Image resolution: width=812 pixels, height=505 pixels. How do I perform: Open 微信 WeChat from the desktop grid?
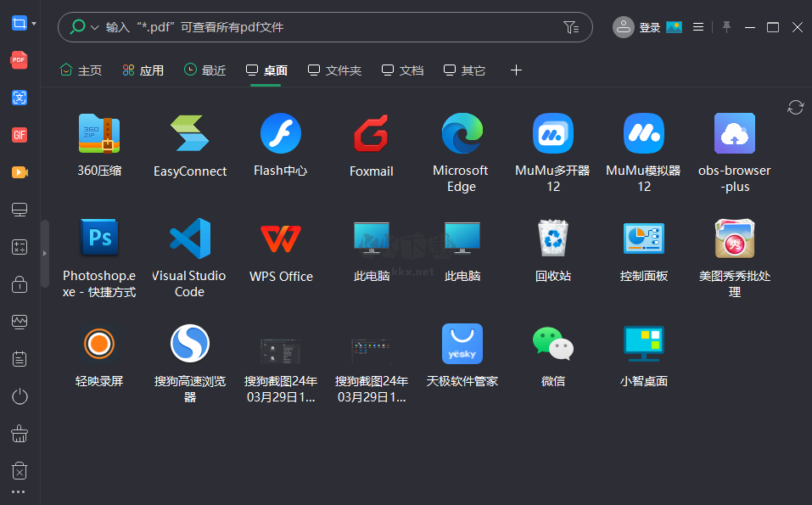(x=552, y=344)
